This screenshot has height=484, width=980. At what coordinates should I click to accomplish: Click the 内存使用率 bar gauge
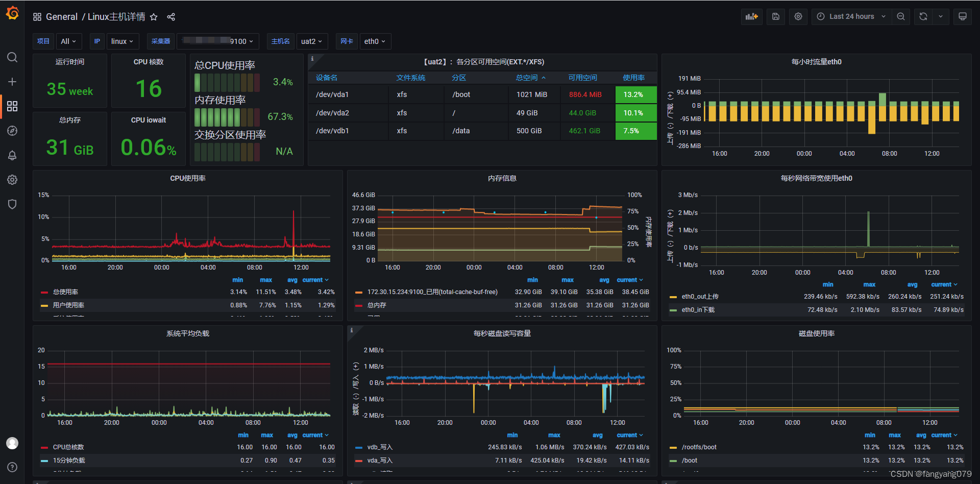[x=228, y=117]
